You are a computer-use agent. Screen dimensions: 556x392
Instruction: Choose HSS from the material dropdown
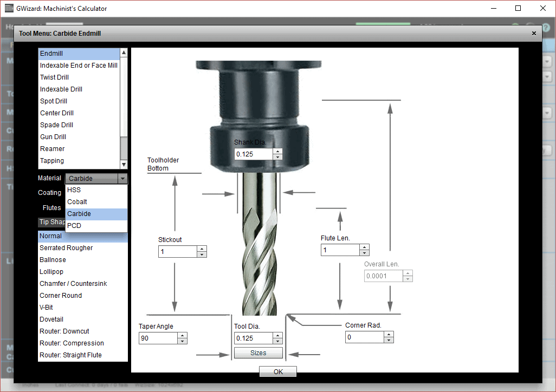coord(73,190)
